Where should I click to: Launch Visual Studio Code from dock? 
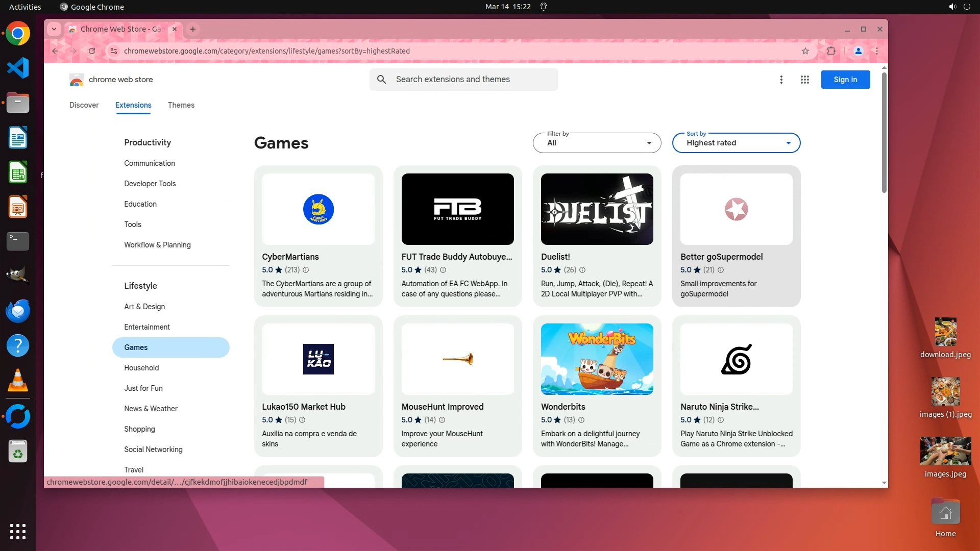pyautogui.click(x=18, y=68)
